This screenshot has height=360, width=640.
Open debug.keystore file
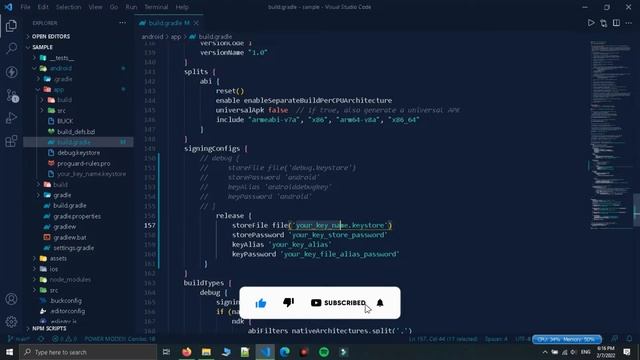(78, 153)
